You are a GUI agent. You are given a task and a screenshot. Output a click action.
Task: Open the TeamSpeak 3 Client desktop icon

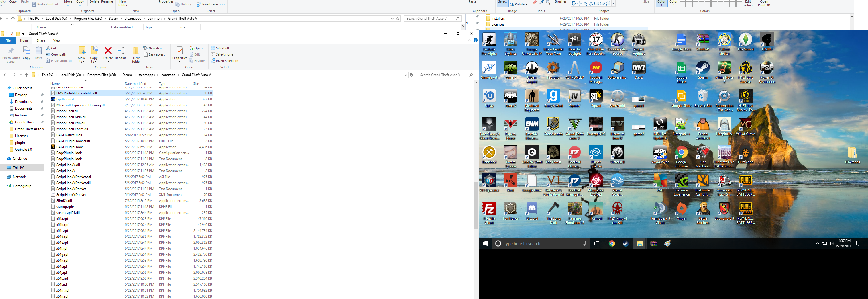(660, 213)
